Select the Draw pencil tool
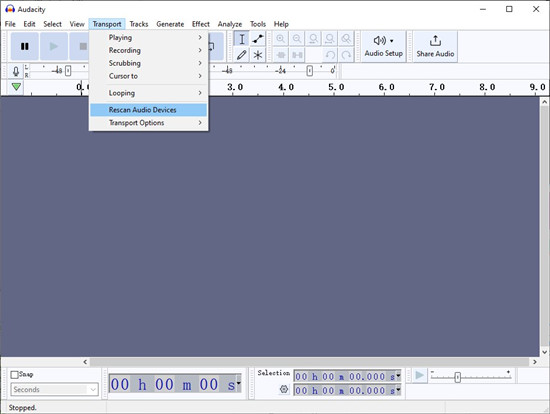This screenshot has height=414, width=550. (x=242, y=55)
